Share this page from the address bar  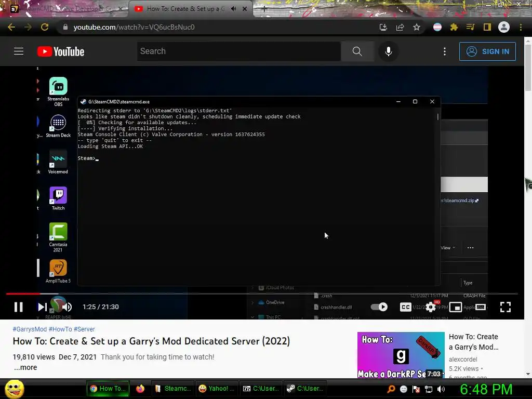pos(400,27)
